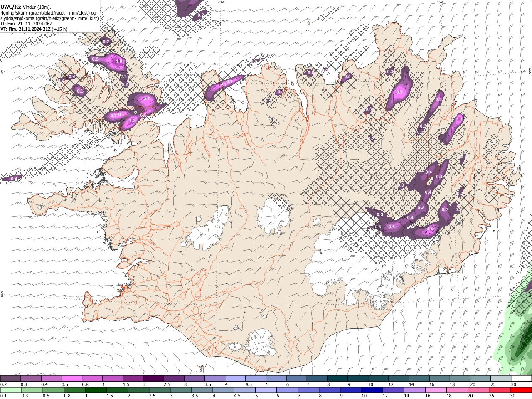This screenshot has height=399, width=532.
Task: Click the UWC/IG title text
Action: tap(10, 7)
